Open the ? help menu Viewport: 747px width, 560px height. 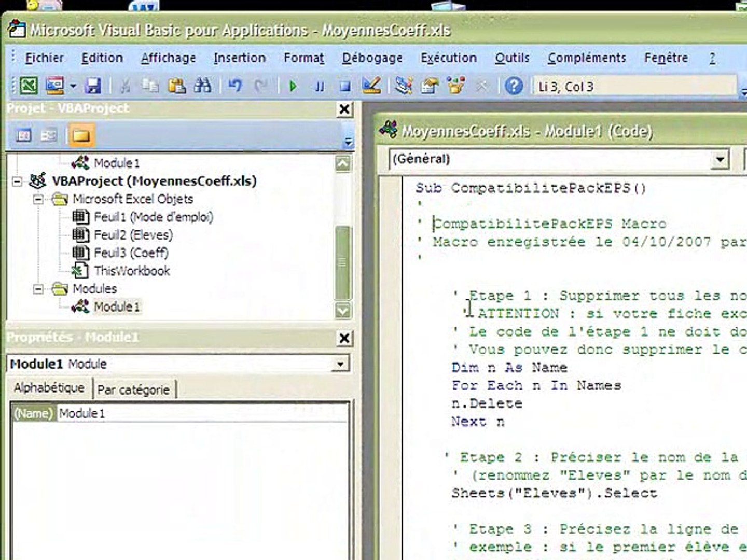[x=712, y=58]
